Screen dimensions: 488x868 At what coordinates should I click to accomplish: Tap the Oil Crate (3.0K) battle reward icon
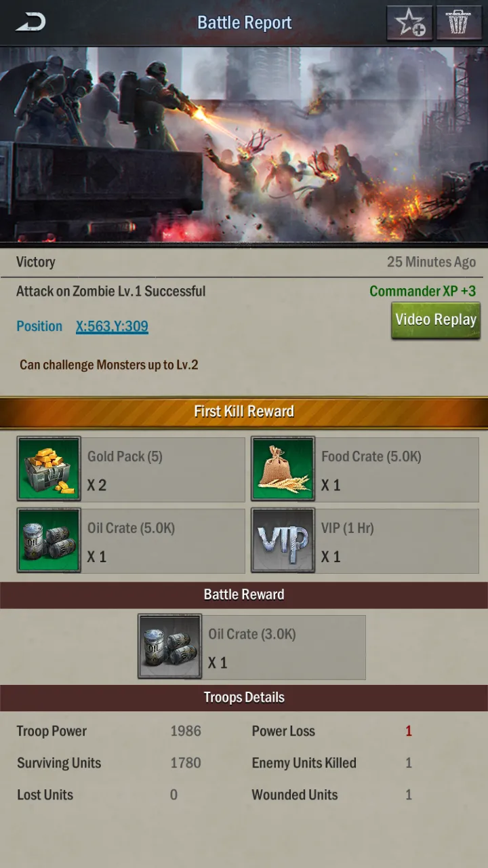tap(169, 646)
